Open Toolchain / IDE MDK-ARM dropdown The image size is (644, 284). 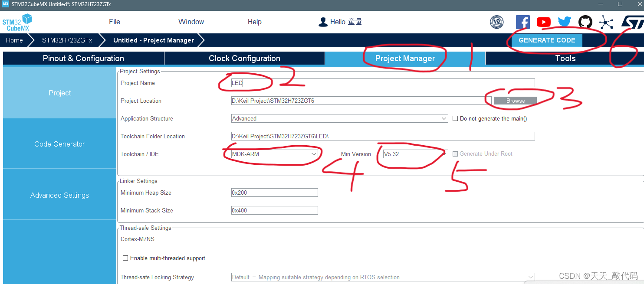(275, 154)
